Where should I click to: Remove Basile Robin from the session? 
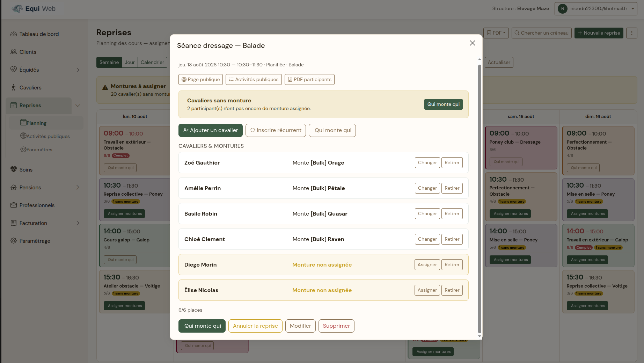pyautogui.click(x=452, y=213)
